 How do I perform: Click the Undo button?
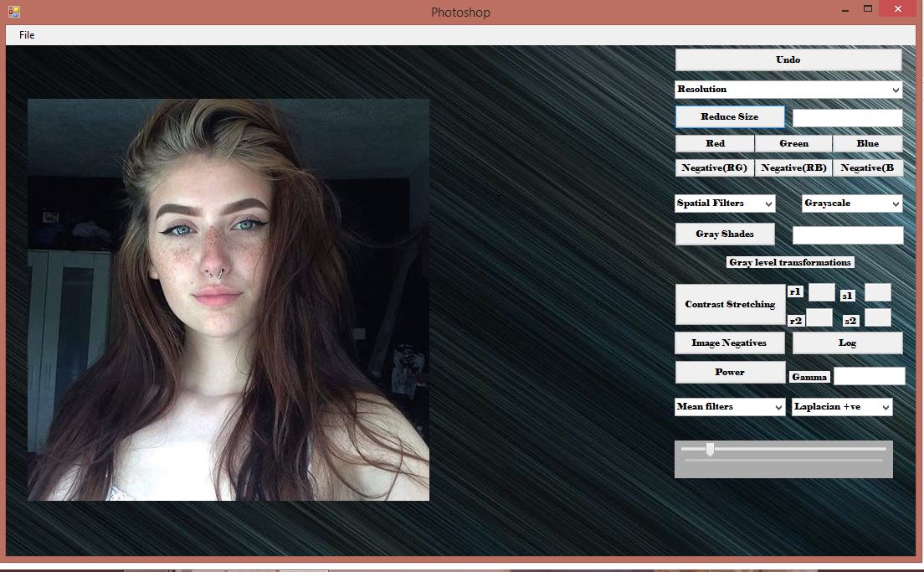click(x=787, y=59)
